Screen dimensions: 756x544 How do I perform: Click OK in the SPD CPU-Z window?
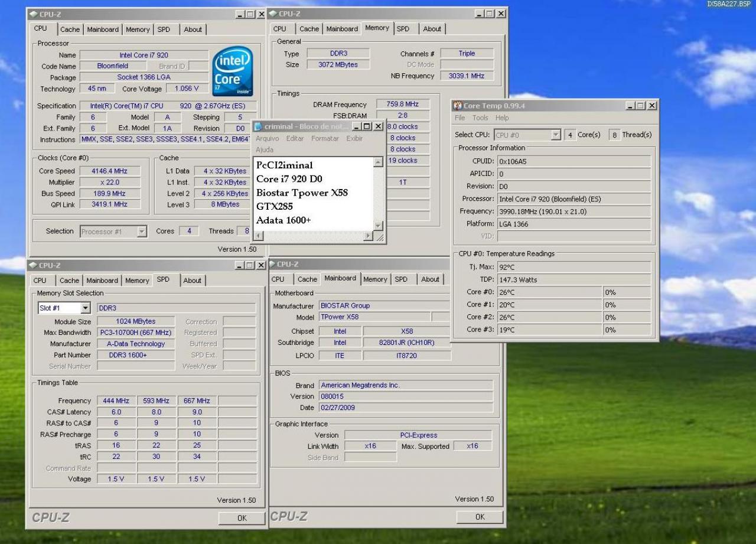coord(242,518)
